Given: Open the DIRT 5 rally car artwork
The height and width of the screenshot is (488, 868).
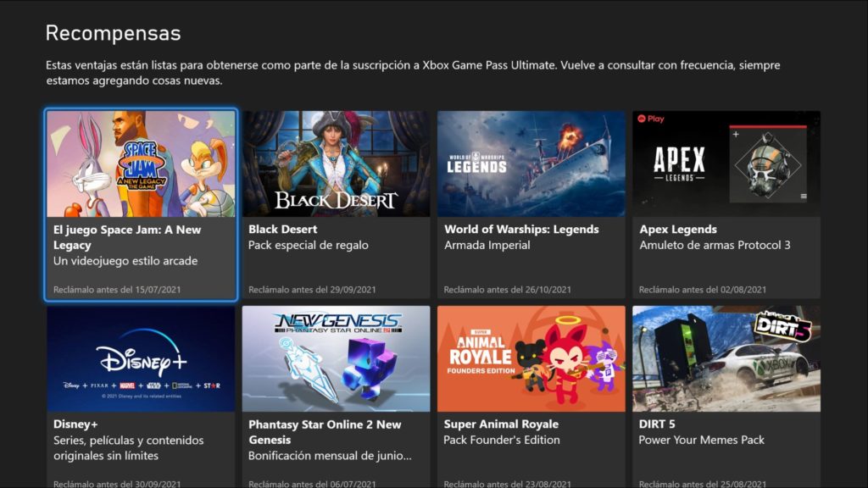Looking at the screenshot, I should tap(726, 358).
